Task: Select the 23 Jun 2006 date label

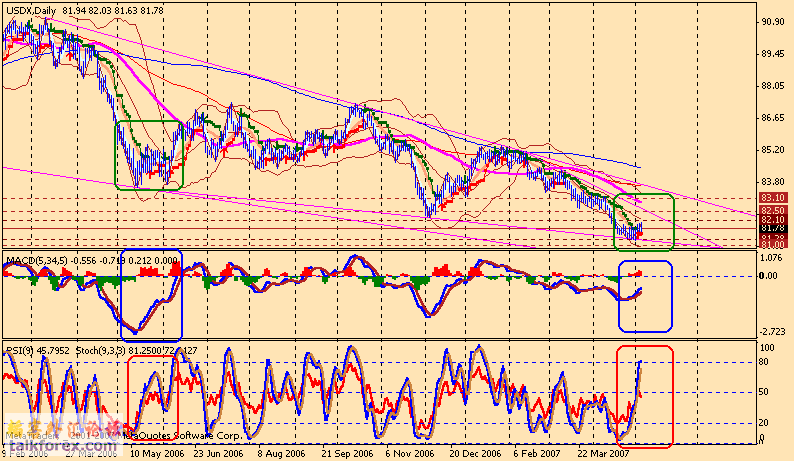Action: point(218,453)
